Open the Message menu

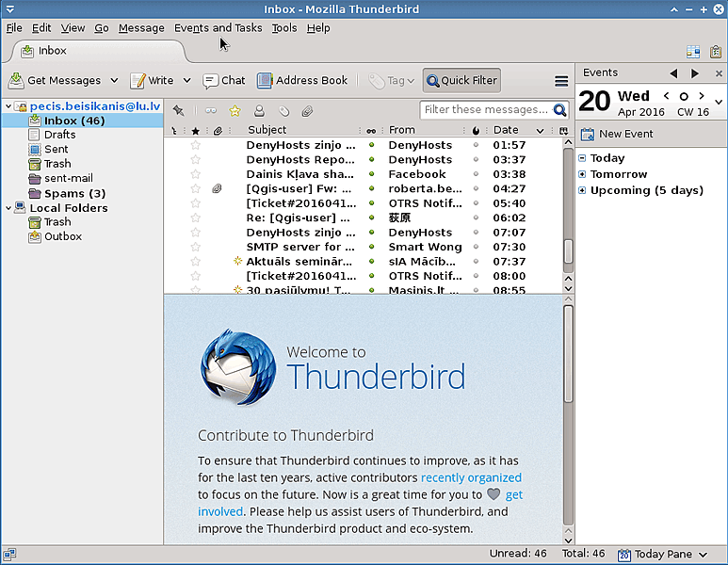[141, 28]
